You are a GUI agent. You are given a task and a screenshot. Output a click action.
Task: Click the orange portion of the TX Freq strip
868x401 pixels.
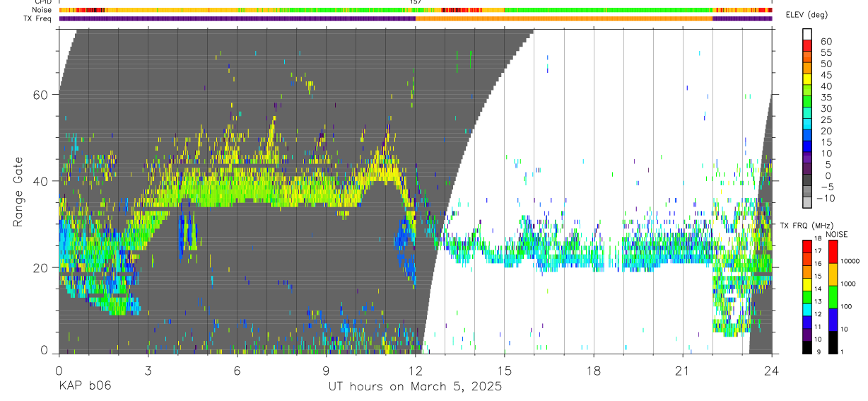click(x=564, y=18)
